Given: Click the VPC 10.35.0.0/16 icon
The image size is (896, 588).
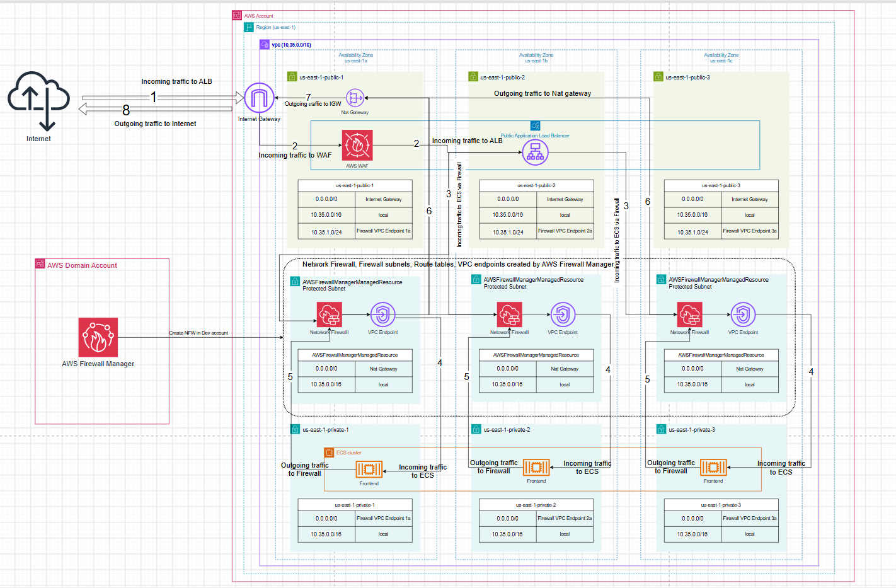Looking at the screenshot, I should [x=265, y=45].
